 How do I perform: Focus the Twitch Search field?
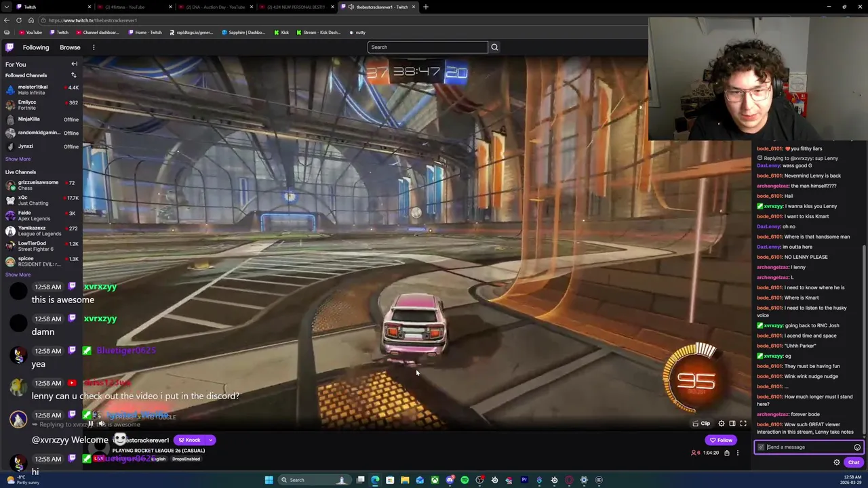click(427, 47)
